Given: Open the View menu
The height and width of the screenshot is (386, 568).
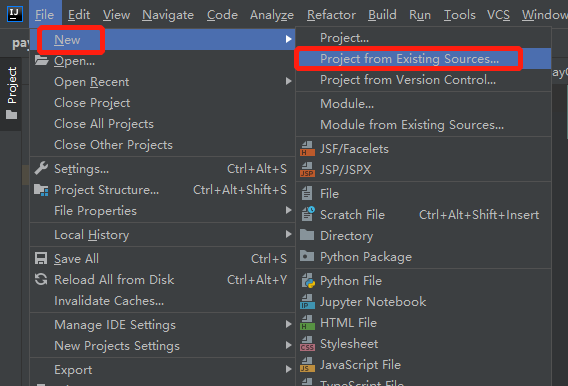Looking at the screenshot, I should click(116, 14).
